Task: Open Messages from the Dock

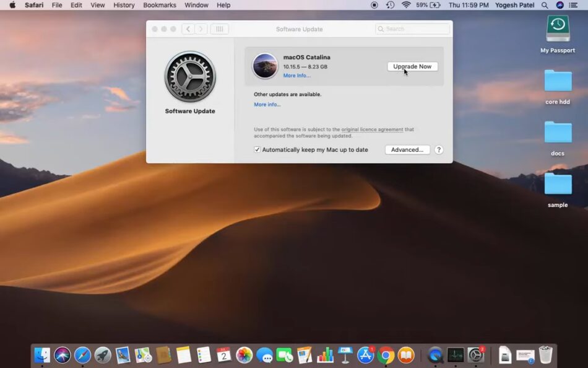Action: tap(264, 356)
